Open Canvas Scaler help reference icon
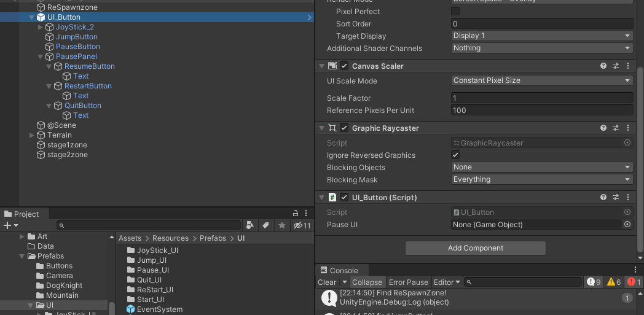The image size is (644, 315). coord(603,66)
